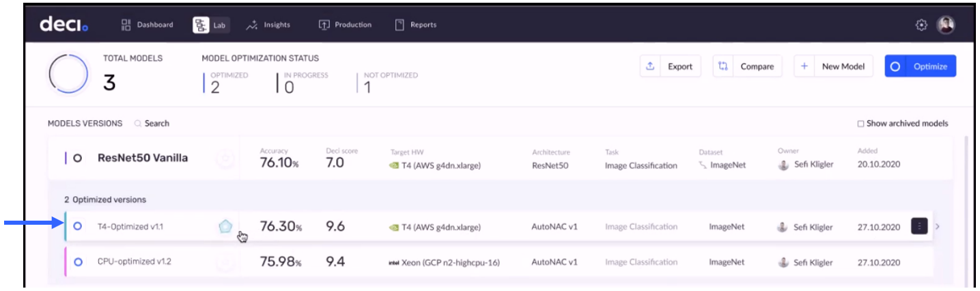
Task: Open the Reports tab
Action: coord(416,25)
